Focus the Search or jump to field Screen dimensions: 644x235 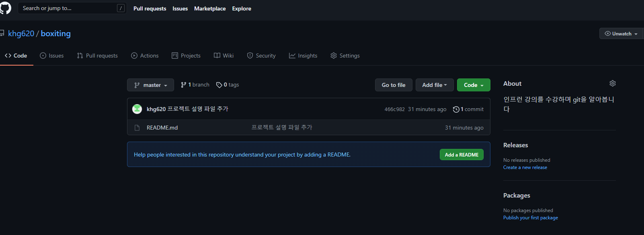pos(72,8)
